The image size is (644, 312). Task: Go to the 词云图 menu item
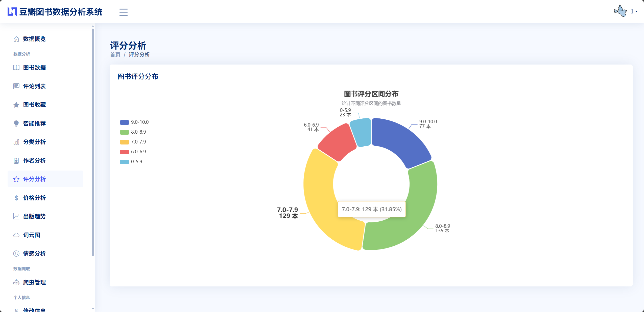[x=32, y=235]
